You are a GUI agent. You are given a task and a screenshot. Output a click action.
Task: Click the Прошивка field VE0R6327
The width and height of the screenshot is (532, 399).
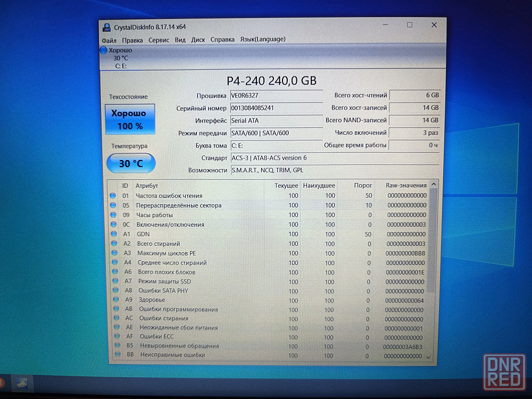(x=276, y=95)
